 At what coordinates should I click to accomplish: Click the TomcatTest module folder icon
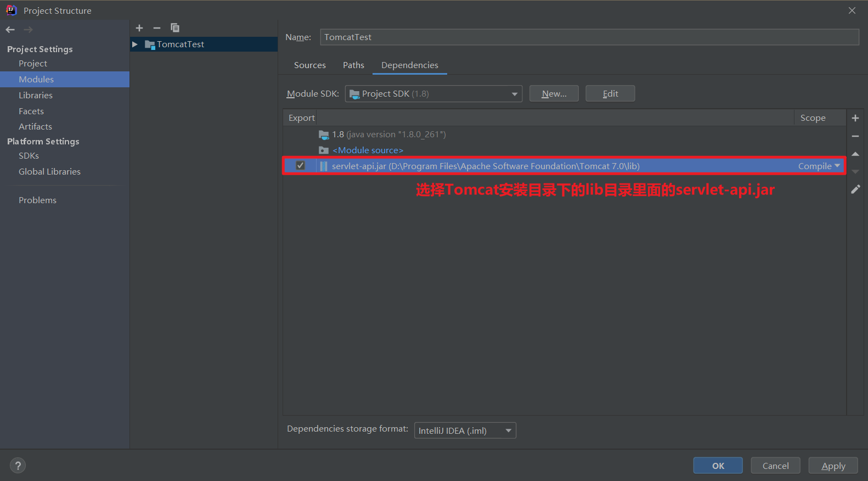tap(150, 44)
